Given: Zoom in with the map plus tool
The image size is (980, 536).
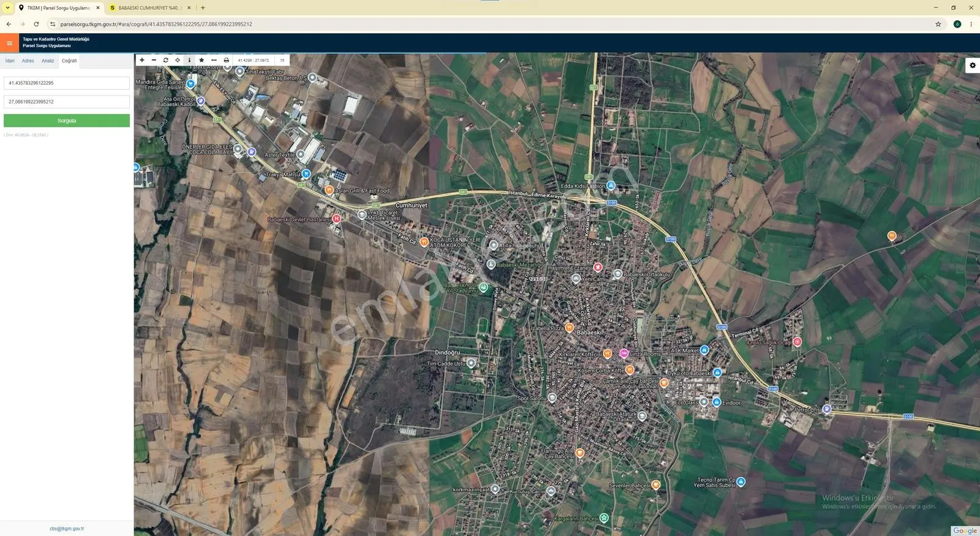Looking at the screenshot, I should tap(142, 60).
